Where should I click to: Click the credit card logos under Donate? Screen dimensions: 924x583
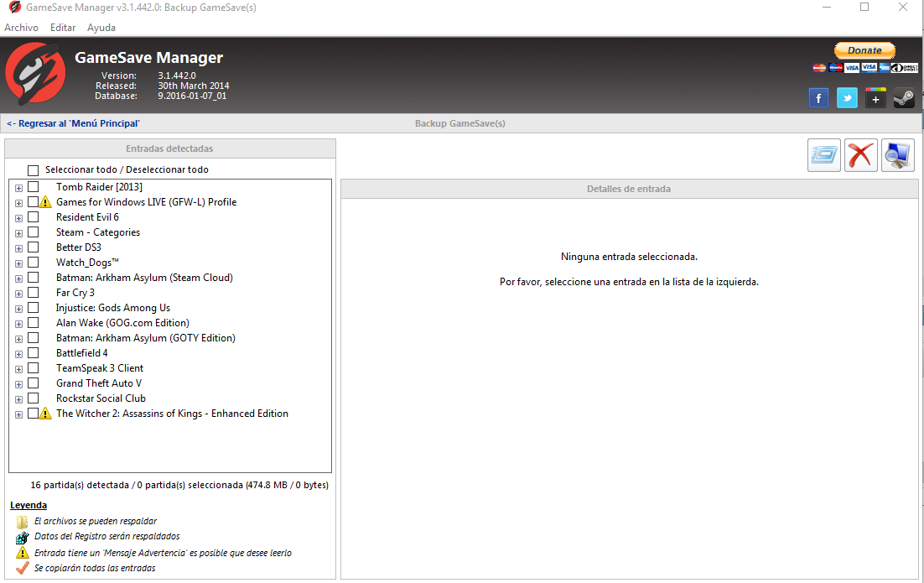pyautogui.click(x=864, y=68)
